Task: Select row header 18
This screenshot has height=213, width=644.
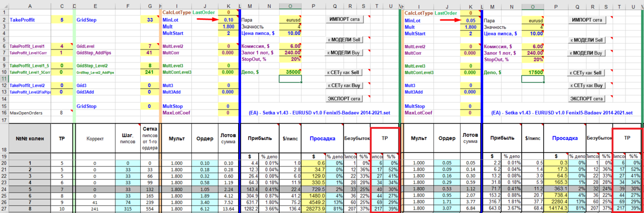Action: click(x=4, y=138)
